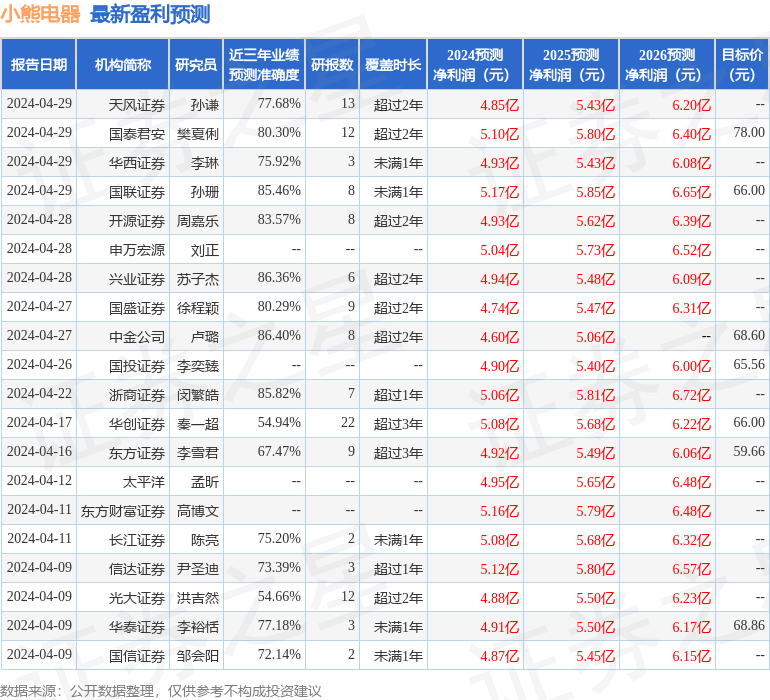Click the 华创证券 institution name

[137, 424]
